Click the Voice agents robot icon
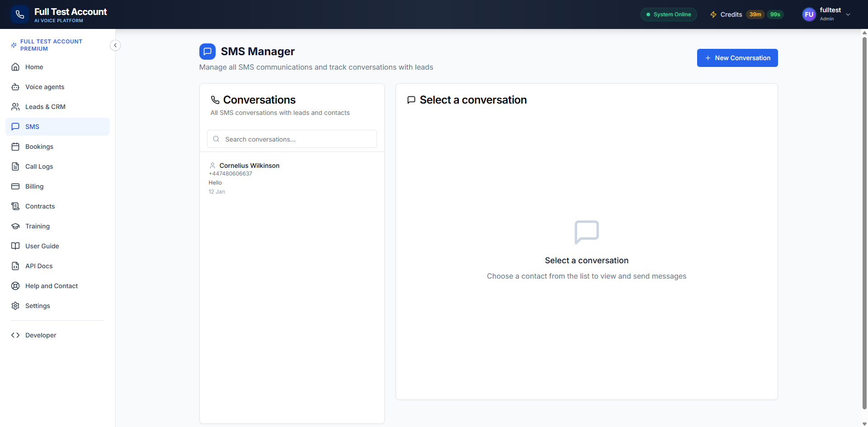 click(15, 87)
